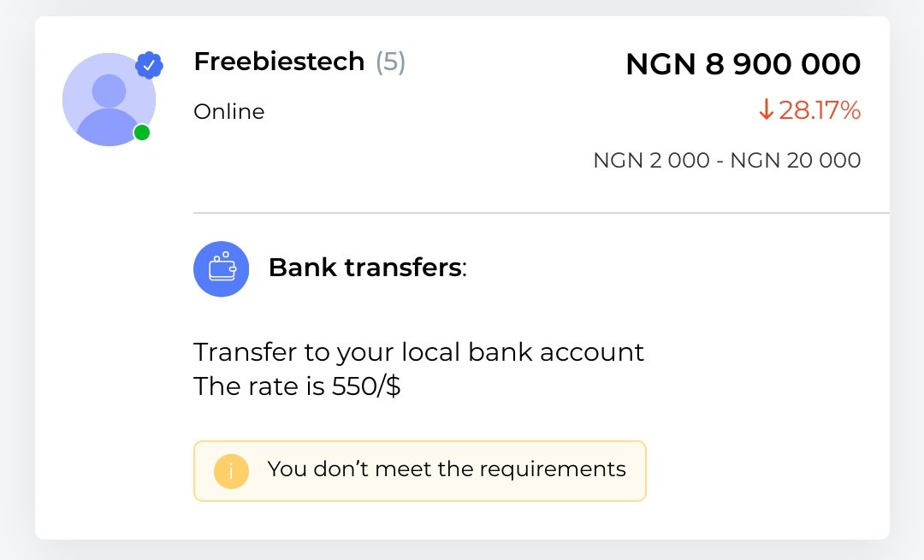Click the "The rate is 550/$" line

coord(297,386)
